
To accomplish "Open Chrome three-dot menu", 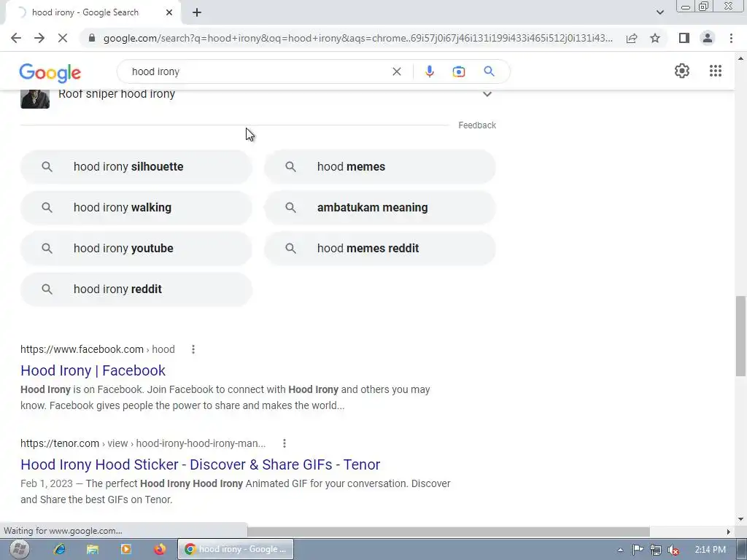I will [x=731, y=38].
